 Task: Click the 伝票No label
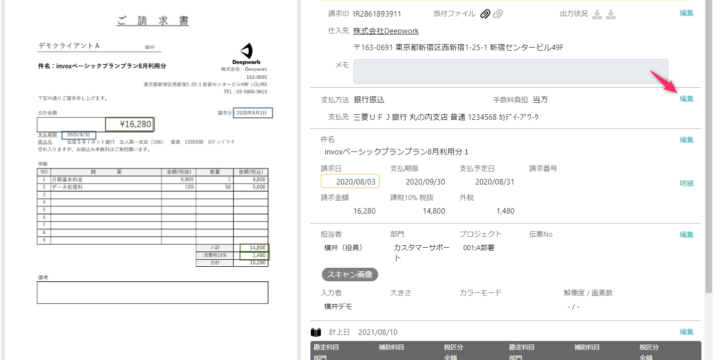coord(541,234)
